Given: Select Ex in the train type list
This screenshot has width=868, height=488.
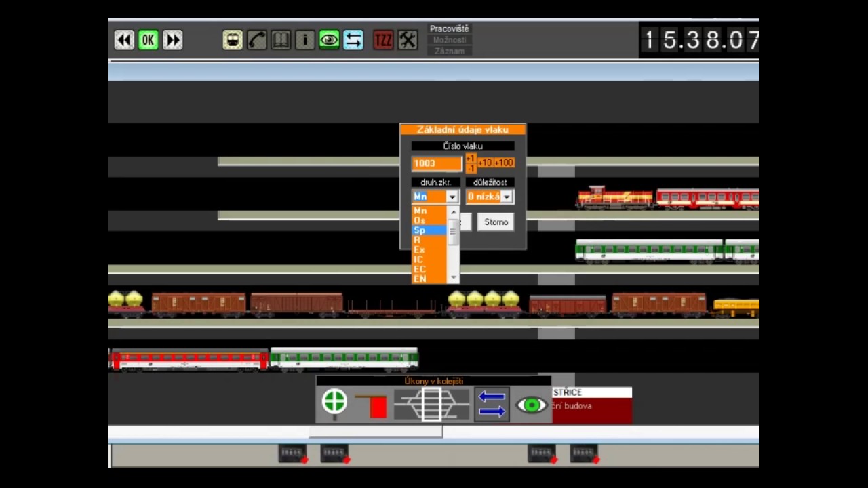Looking at the screenshot, I should 429,249.
